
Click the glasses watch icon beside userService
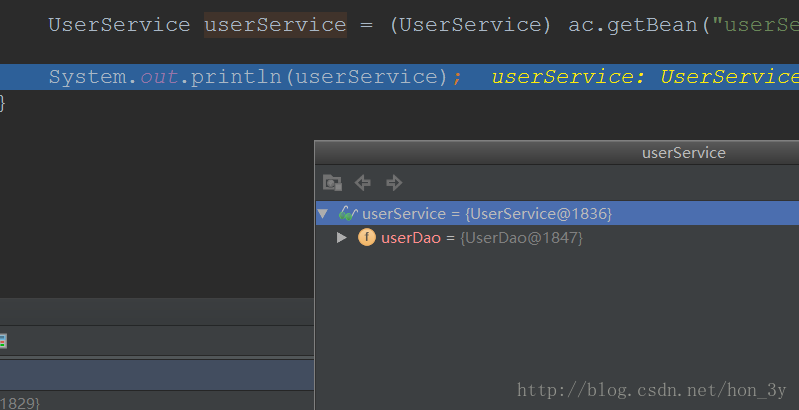point(348,213)
